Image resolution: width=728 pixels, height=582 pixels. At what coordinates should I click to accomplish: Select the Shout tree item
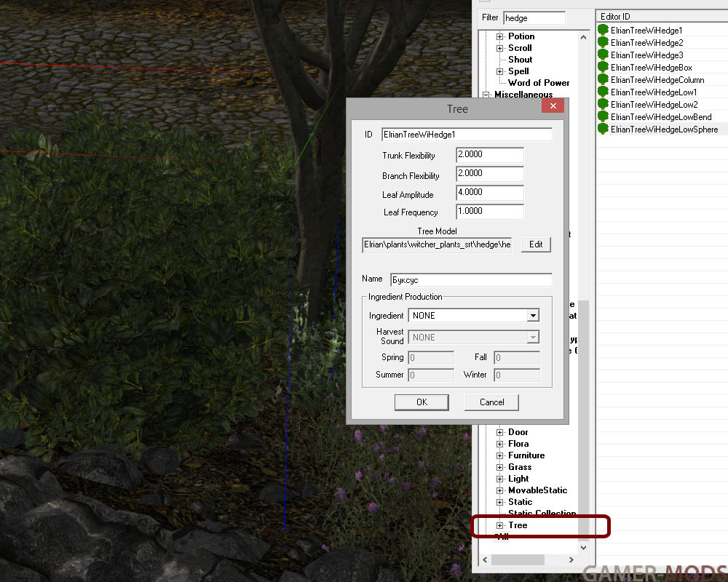coord(520,60)
